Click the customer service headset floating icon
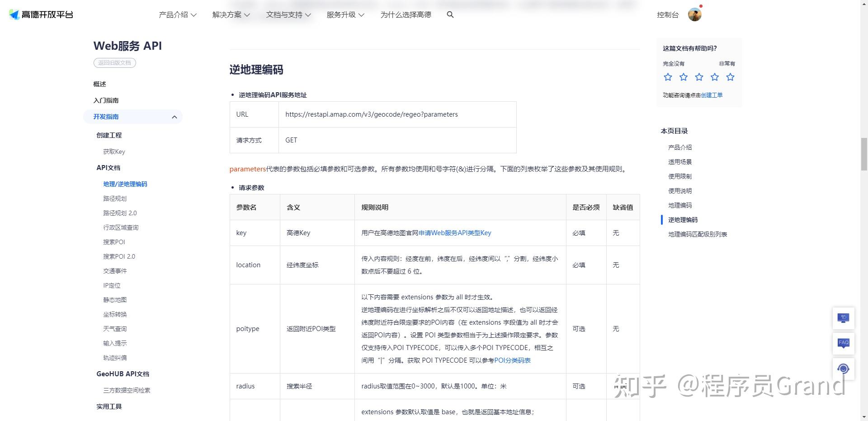This screenshot has width=868, height=421. (x=843, y=369)
